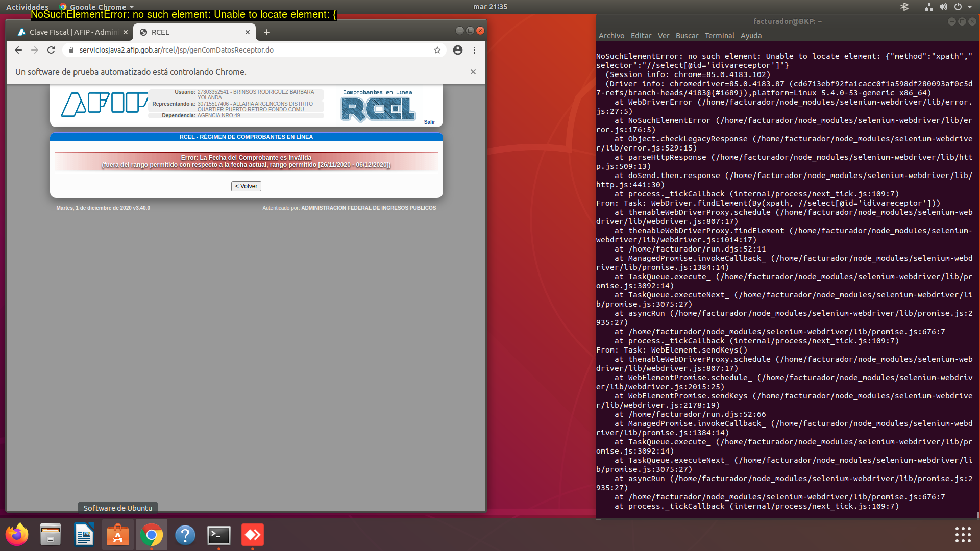Open the Actividades overview
Image resolution: width=980 pixels, height=551 pixels.
pyautogui.click(x=27, y=7)
